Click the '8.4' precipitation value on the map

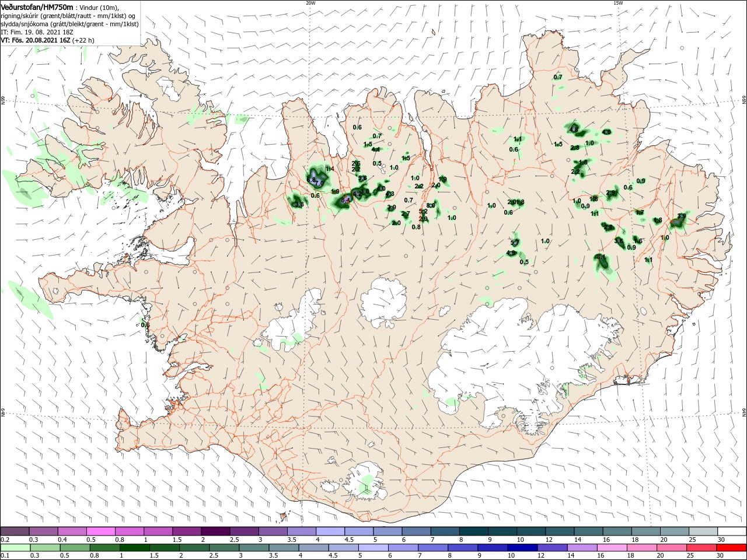pos(345,200)
